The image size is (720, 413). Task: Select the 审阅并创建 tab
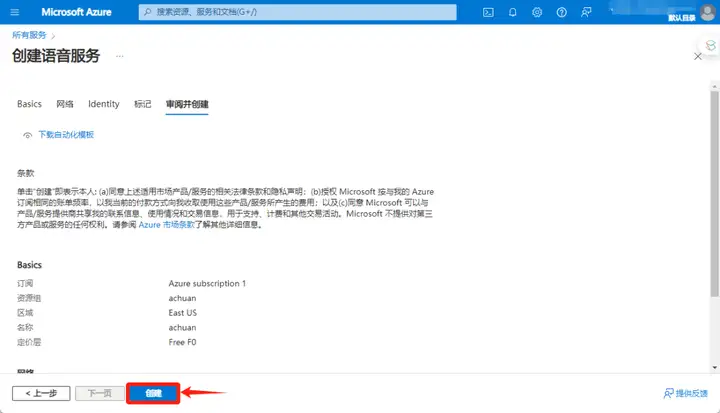(x=187, y=104)
